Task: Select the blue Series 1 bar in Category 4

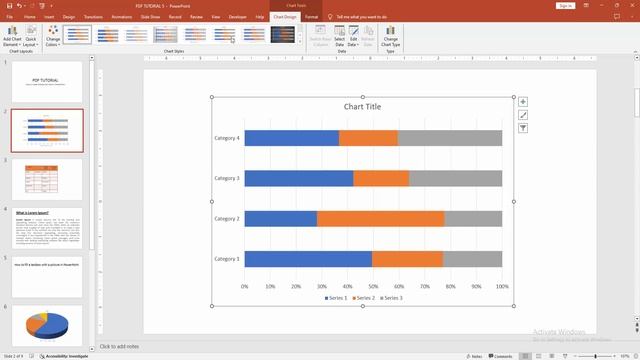Action: click(x=292, y=138)
